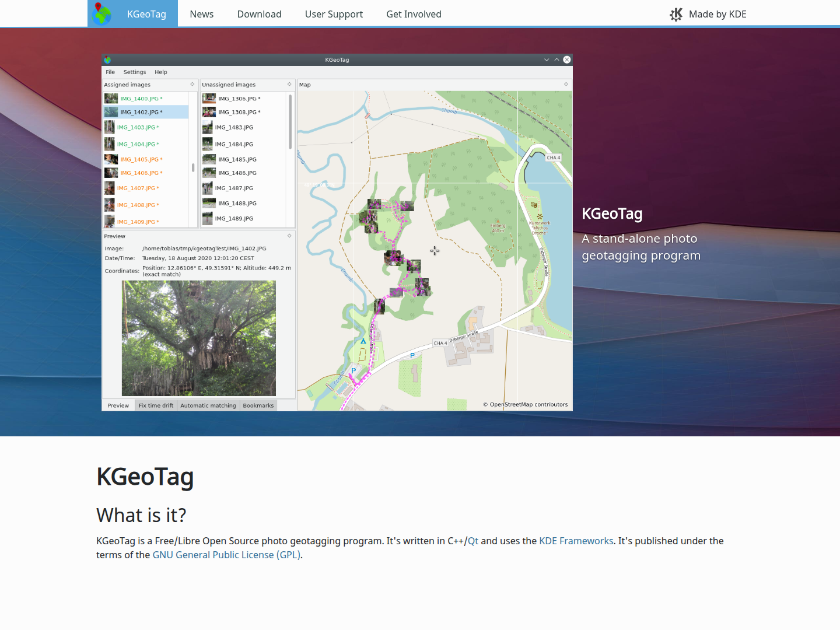The height and width of the screenshot is (630, 840).
Task: Switch to the Fix time drift tab
Action: [x=156, y=405]
